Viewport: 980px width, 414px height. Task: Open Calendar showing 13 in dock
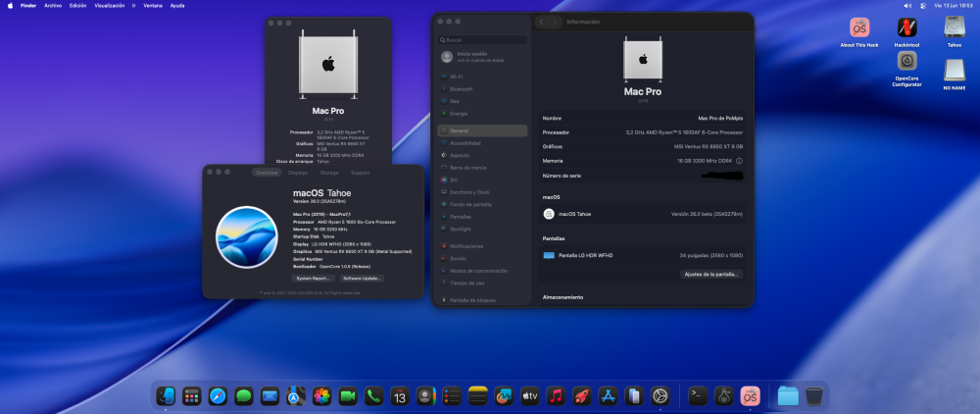coord(400,396)
